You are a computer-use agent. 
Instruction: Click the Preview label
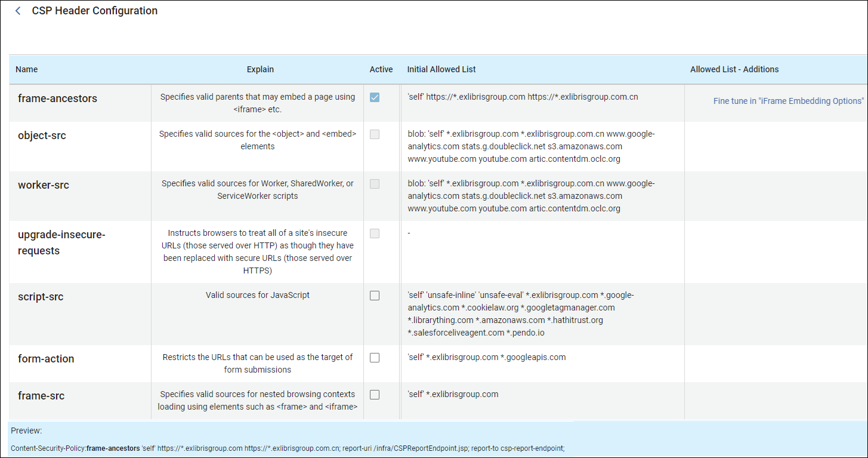click(x=26, y=431)
